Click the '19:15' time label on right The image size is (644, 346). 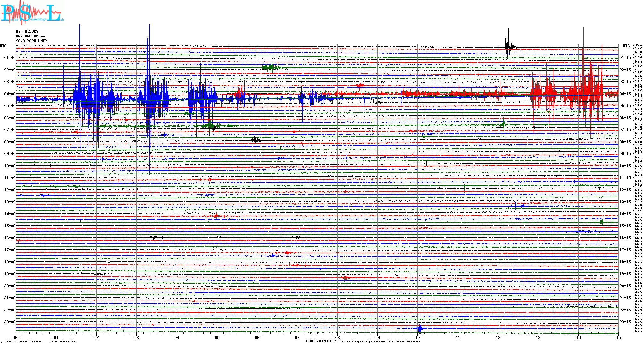(x=625, y=274)
